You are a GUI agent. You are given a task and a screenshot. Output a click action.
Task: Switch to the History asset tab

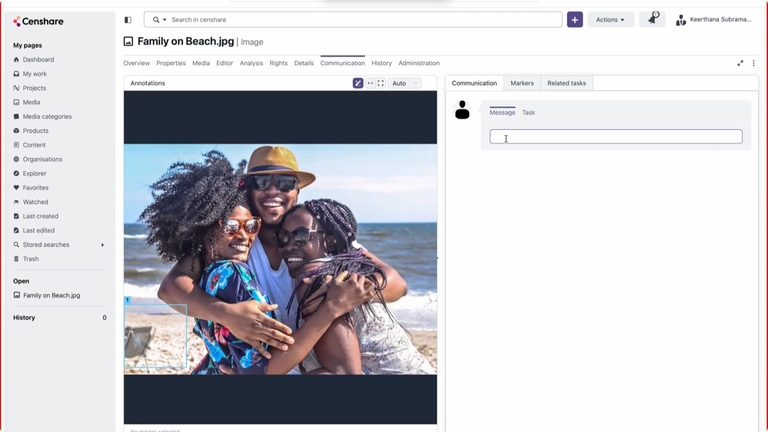coord(382,63)
